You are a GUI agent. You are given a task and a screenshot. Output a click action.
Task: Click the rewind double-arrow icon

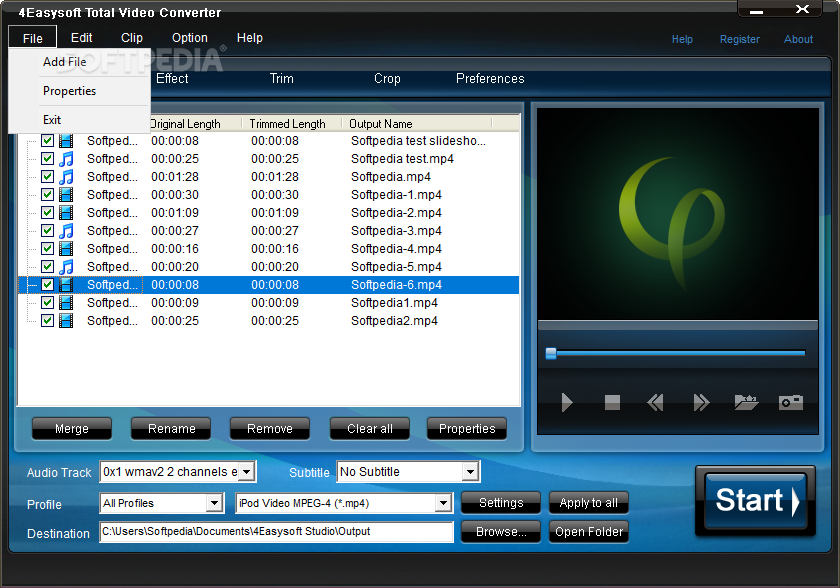pyautogui.click(x=655, y=402)
